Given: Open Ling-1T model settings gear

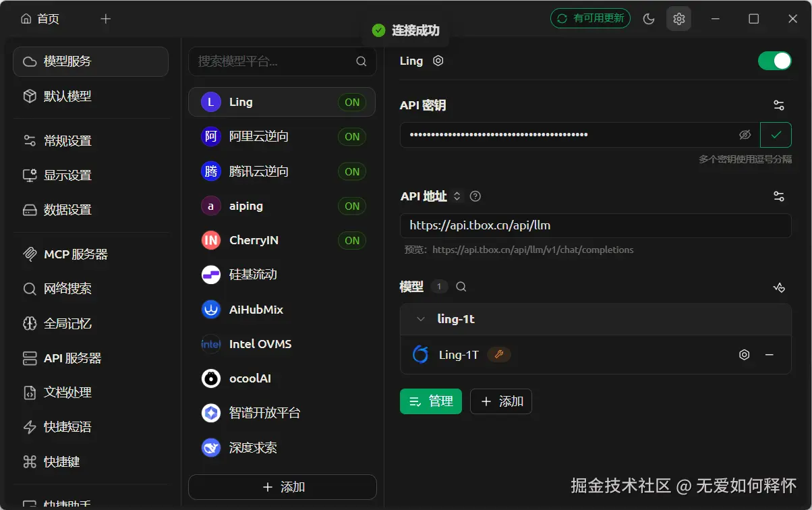Looking at the screenshot, I should [745, 355].
